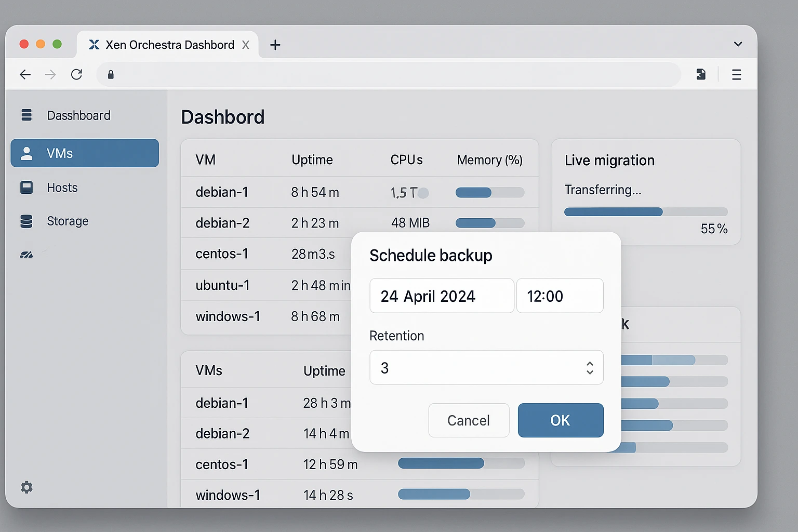Open the browser hamburger menu
The width and height of the screenshot is (798, 532).
[x=736, y=75]
